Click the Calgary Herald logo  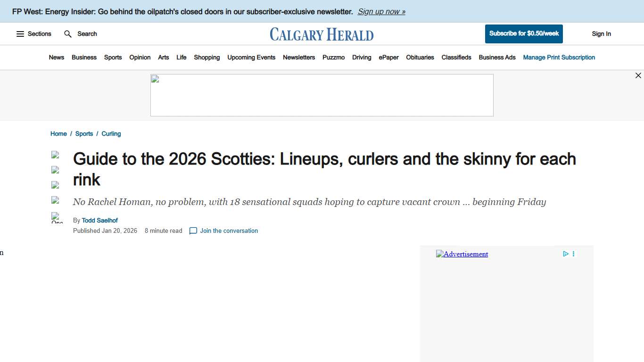coord(321,33)
